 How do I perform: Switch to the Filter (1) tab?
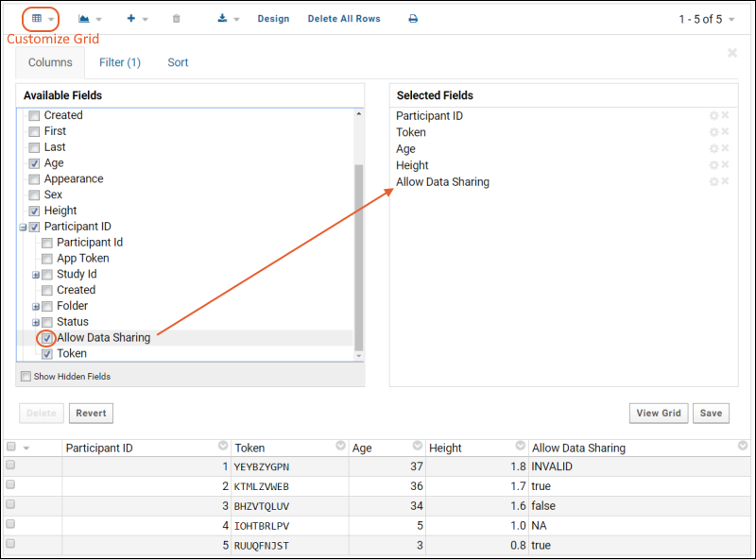coord(120,62)
